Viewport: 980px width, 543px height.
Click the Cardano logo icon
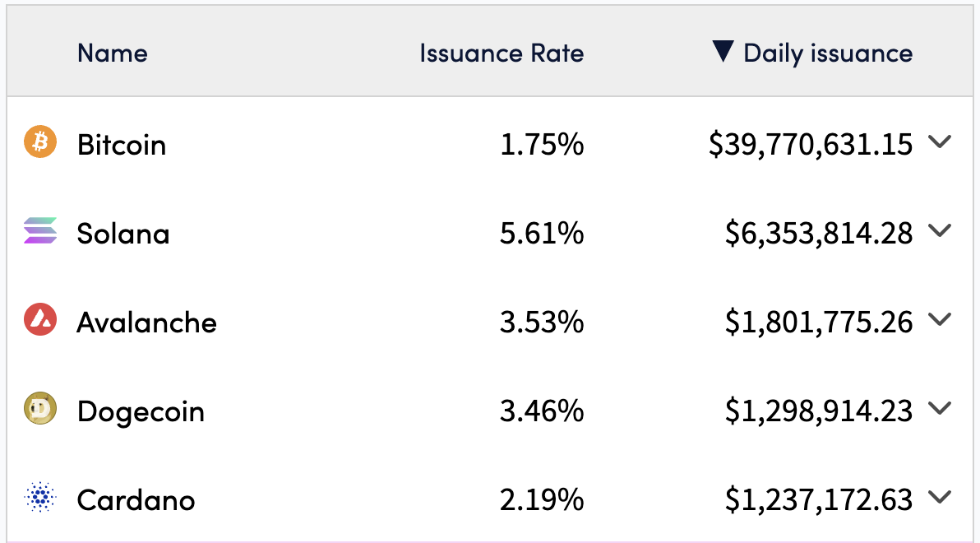(x=39, y=498)
